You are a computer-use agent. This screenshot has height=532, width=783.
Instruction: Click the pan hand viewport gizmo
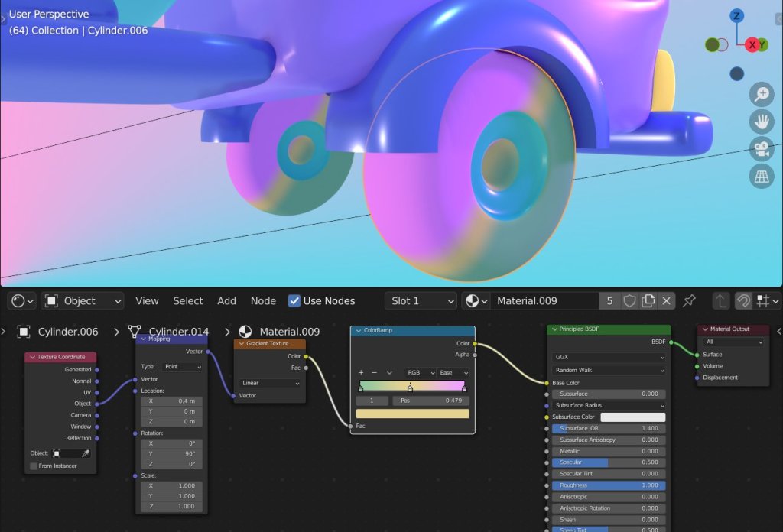point(762,121)
